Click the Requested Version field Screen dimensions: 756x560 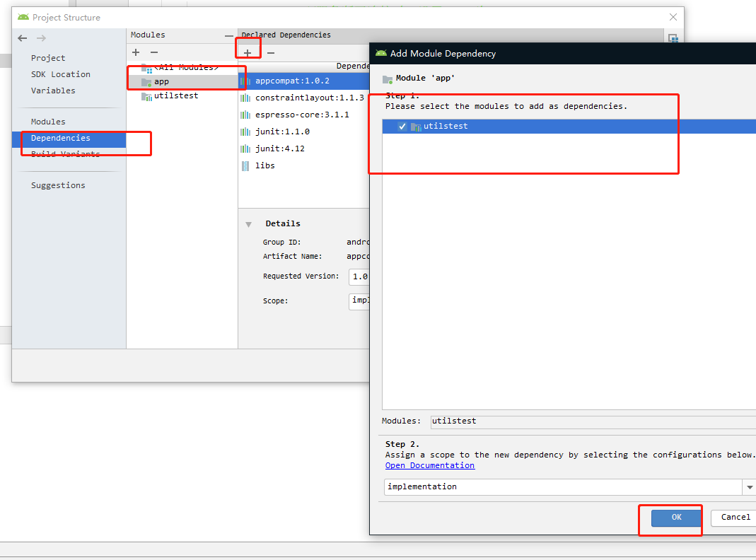click(359, 276)
